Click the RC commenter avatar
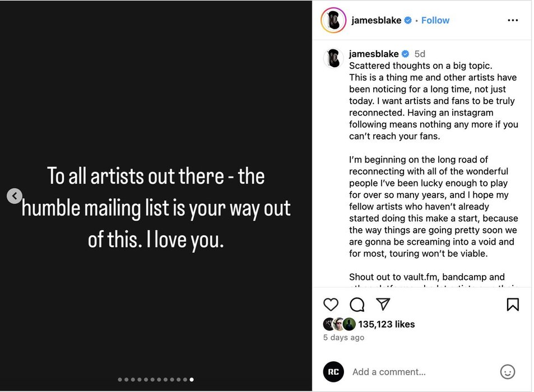 tap(333, 372)
